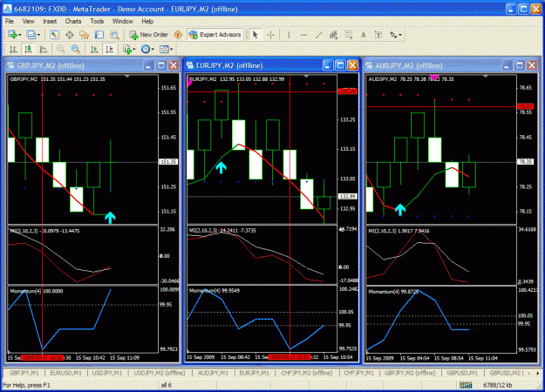This screenshot has width=545, height=392.
Task: Select the arrow Cursor tool
Action: point(255,35)
